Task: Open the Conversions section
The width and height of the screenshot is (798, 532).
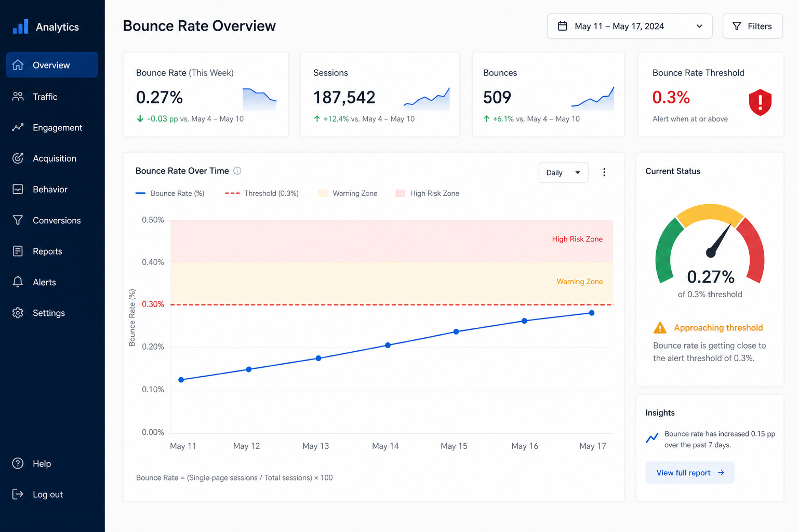Action: click(x=52, y=220)
